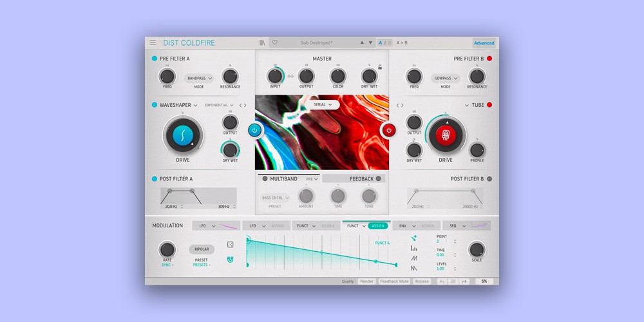
Task: Toggle the Feedback section power dot
Action: tap(379, 179)
